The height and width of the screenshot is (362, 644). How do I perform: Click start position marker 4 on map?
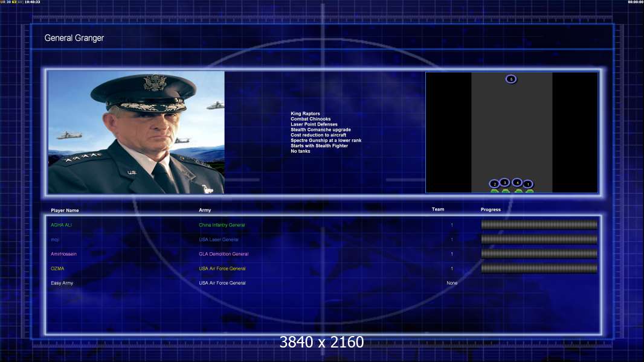click(x=518, y=182)
